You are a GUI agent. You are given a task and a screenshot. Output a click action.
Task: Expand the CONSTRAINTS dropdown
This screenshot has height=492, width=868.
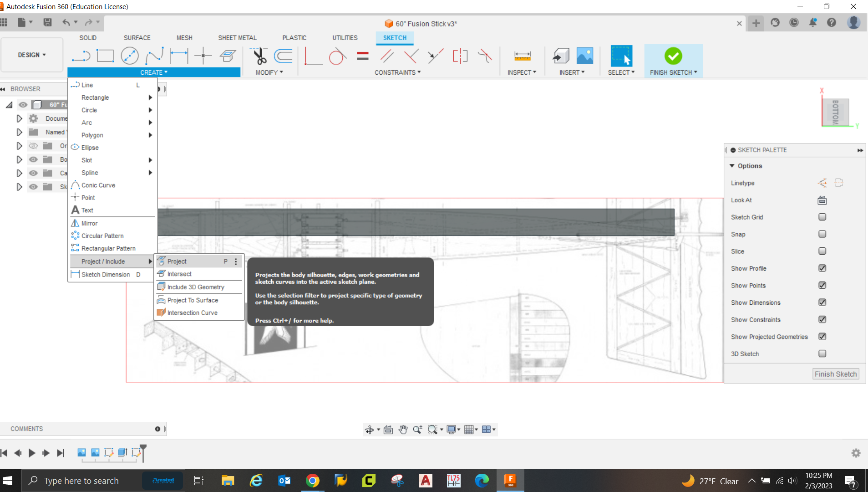point(397,72)
